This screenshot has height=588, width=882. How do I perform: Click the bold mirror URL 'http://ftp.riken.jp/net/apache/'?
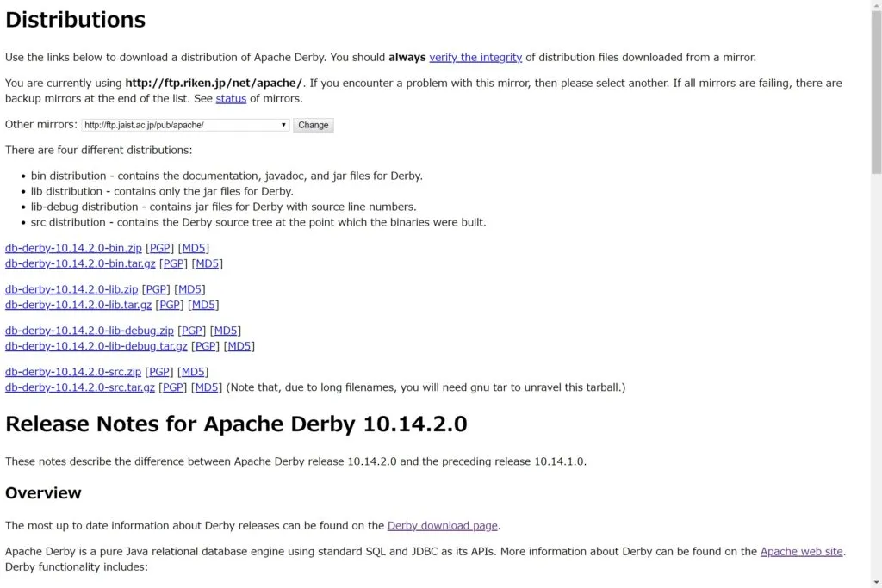tap(214, 84)
